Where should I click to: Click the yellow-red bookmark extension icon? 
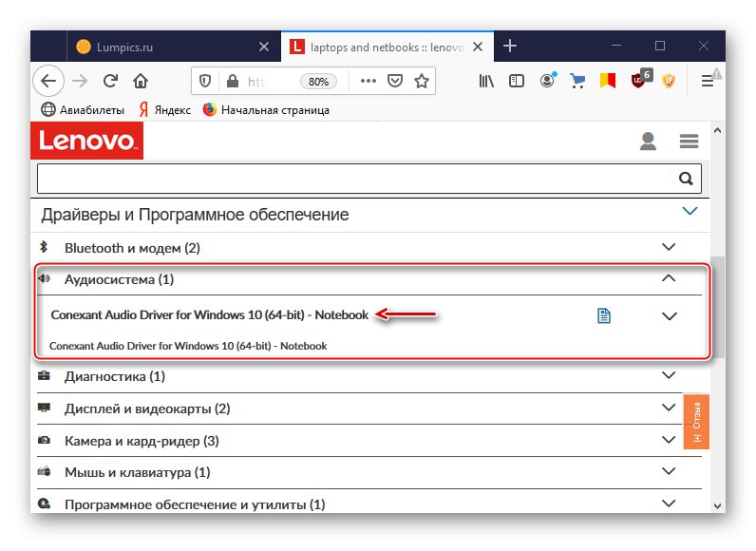(x=608, y=81)
